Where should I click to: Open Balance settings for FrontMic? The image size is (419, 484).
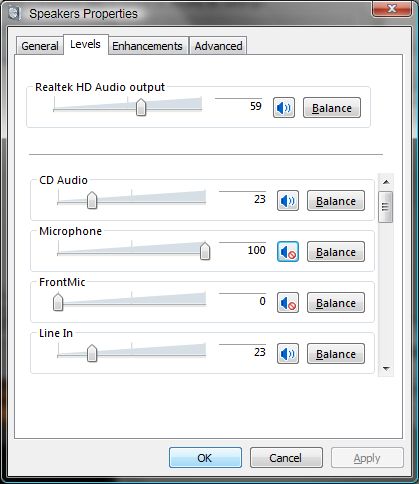[x=336, y=303]
